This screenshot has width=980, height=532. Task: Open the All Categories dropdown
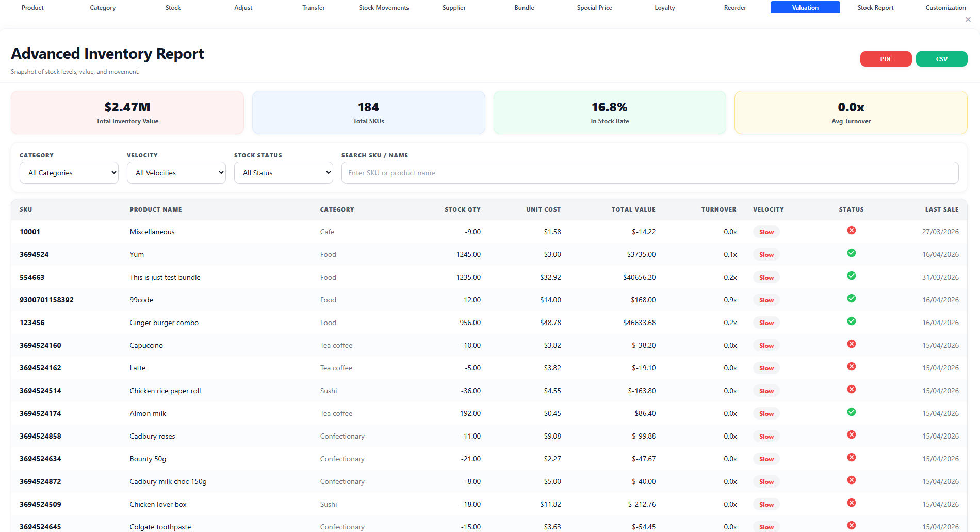[x=69, y=173]
